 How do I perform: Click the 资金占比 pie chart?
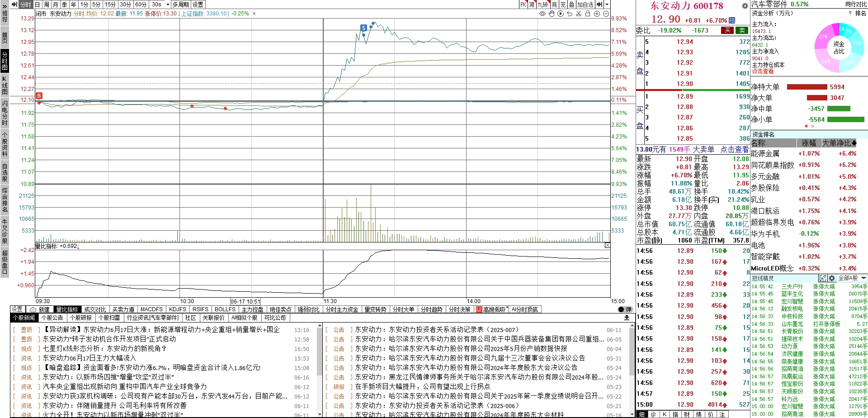coord(839,47)
